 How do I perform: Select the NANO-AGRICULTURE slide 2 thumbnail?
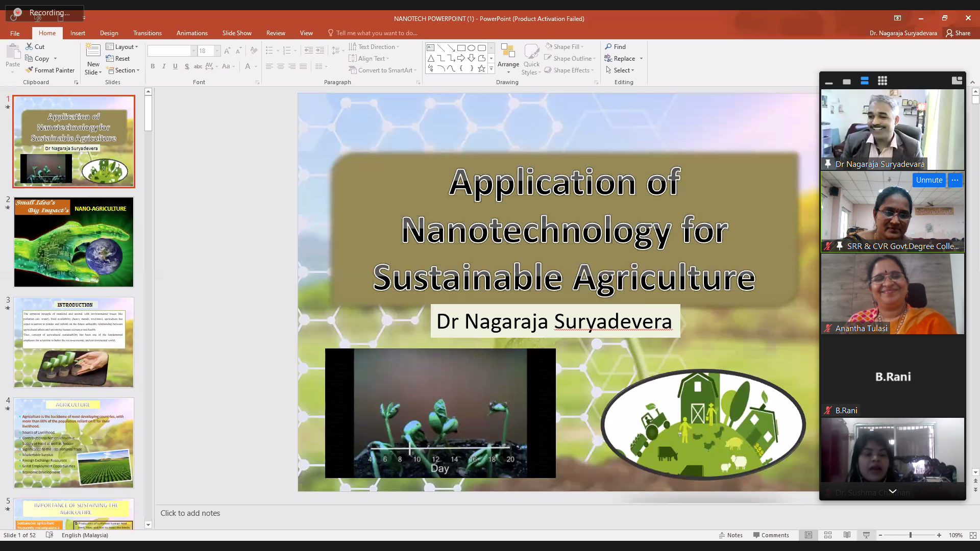[74, 242]
